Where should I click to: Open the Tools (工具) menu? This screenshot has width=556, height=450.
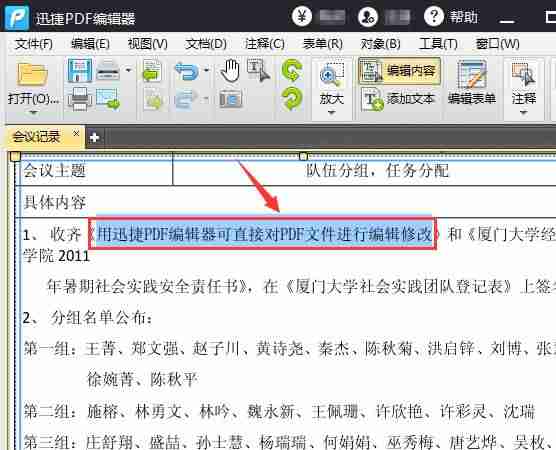438,44
